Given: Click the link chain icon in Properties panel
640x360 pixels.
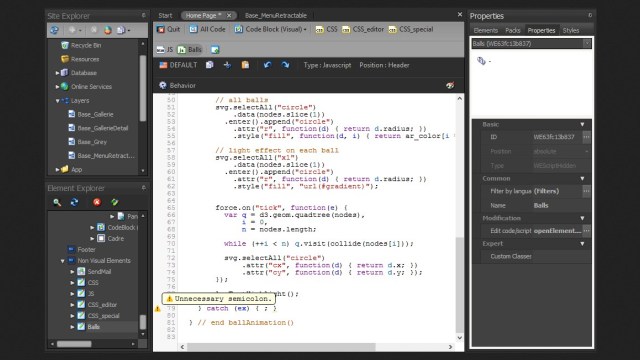Looking at the screenshot, I should coord(481,61).
